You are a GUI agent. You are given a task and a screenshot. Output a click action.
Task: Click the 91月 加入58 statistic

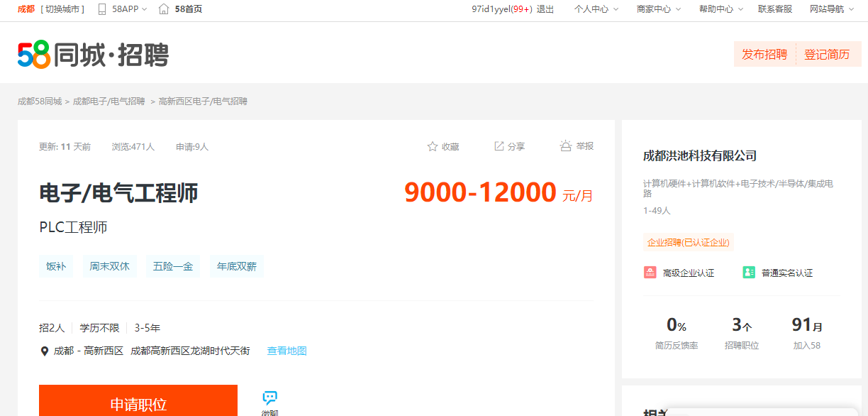(807, 333)
